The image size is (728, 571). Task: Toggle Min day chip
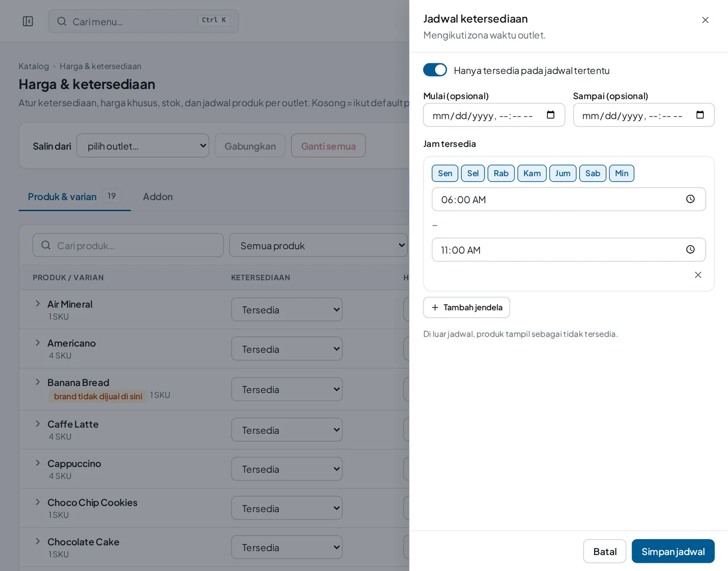coord(622,173)
